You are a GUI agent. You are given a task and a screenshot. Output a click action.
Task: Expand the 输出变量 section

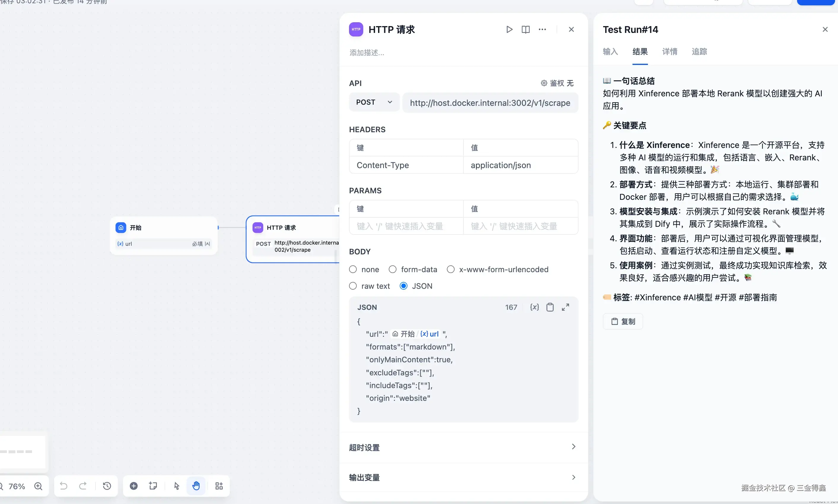[x=463, y=477]
